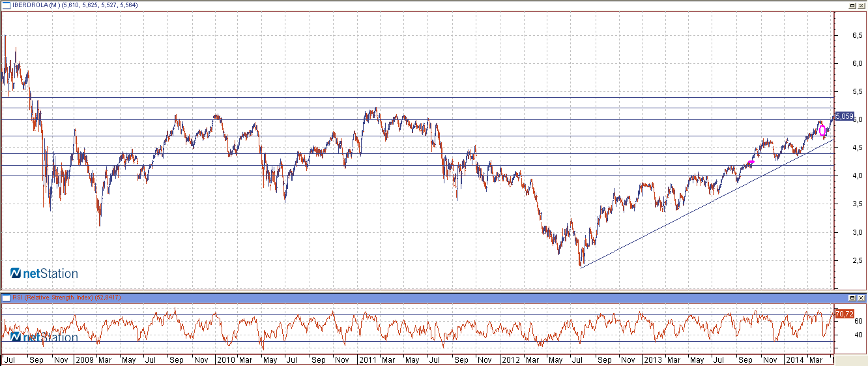868x366 pixels.
Task: Select the large pink ellipse annotation near price 5,0
Action: point(823,130)
